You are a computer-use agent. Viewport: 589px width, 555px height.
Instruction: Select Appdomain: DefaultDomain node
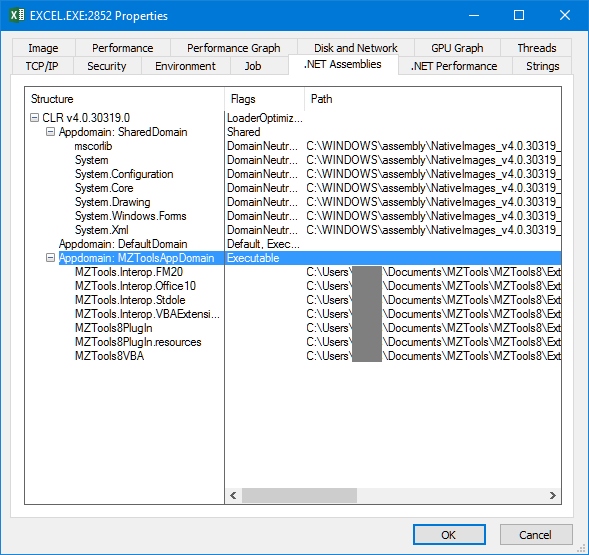[x=123, y=244]
